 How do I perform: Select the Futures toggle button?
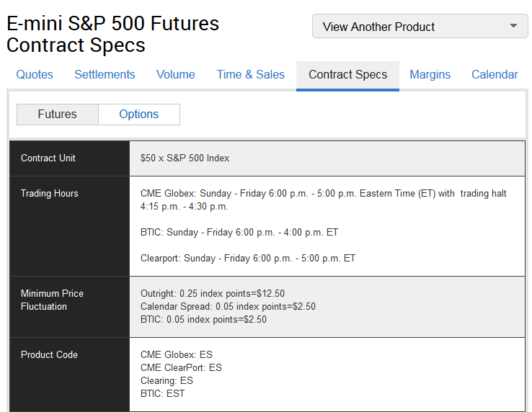(58, 115)
